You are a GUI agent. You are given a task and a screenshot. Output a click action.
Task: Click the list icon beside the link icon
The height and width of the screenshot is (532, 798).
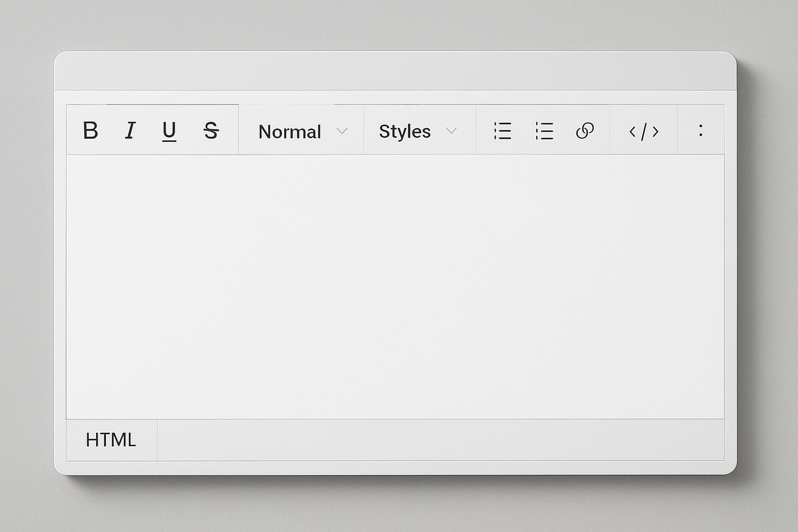[x=544, y=131]
